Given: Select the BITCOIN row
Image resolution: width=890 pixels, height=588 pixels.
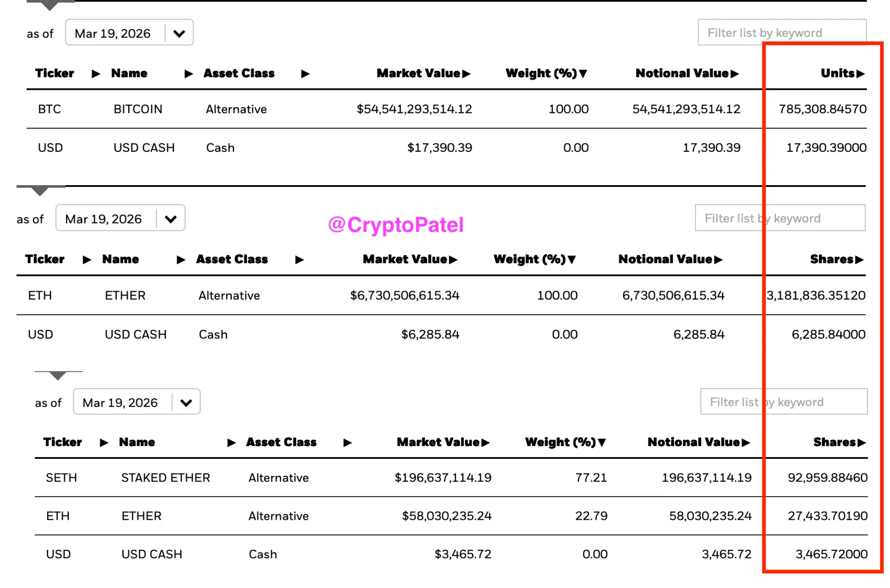Looking at the screenshot, I should (138, 109).
